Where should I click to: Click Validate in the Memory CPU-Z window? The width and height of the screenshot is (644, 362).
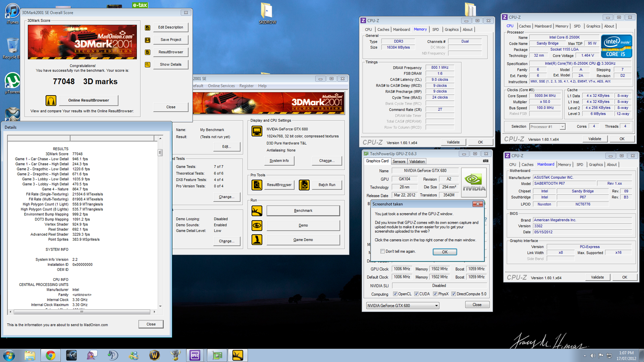[x=453, y=142]
